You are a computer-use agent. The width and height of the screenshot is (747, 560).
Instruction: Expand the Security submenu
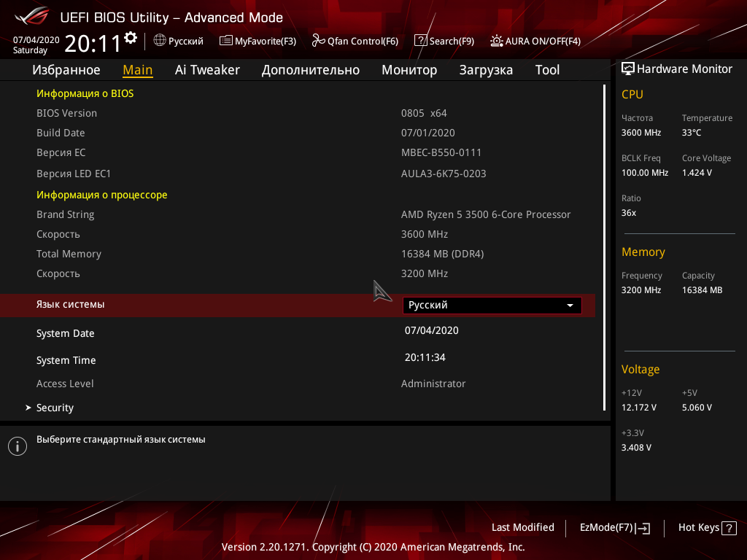click(55, 408)
